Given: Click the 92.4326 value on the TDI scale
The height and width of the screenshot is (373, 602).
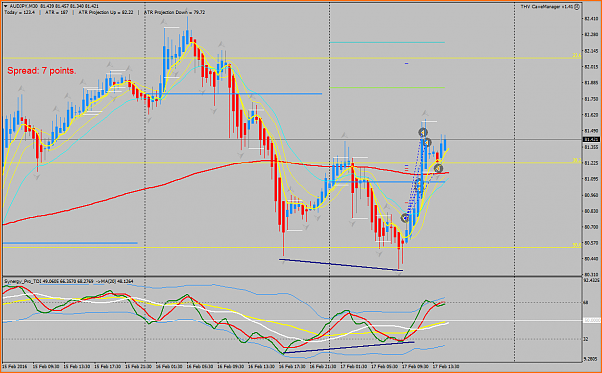Looking at the screenshot, I should pyautogui.click(x=591, y=281).
